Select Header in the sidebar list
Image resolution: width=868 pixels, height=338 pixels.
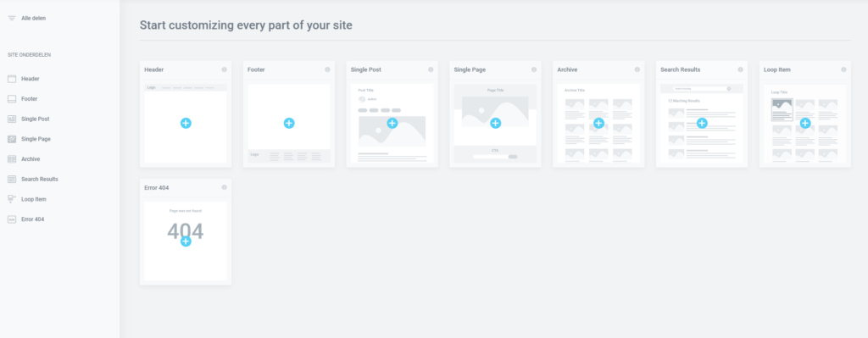point(31,79)
